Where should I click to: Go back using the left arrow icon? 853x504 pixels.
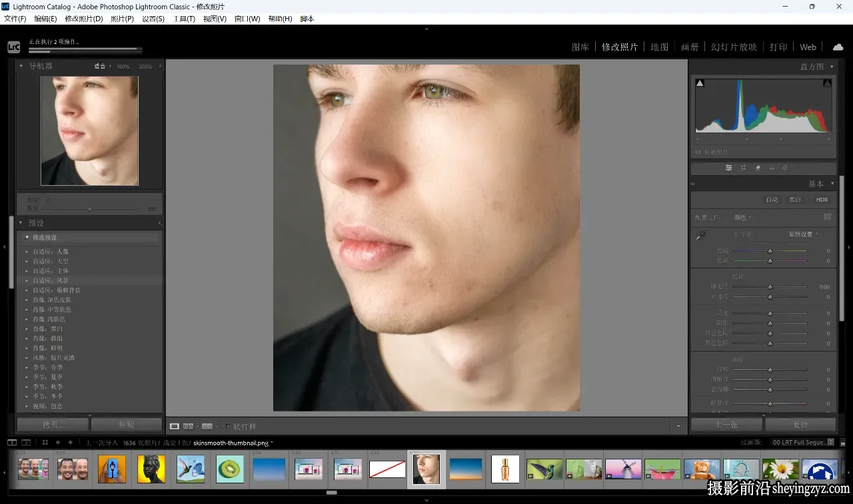[x=58, y=442]
